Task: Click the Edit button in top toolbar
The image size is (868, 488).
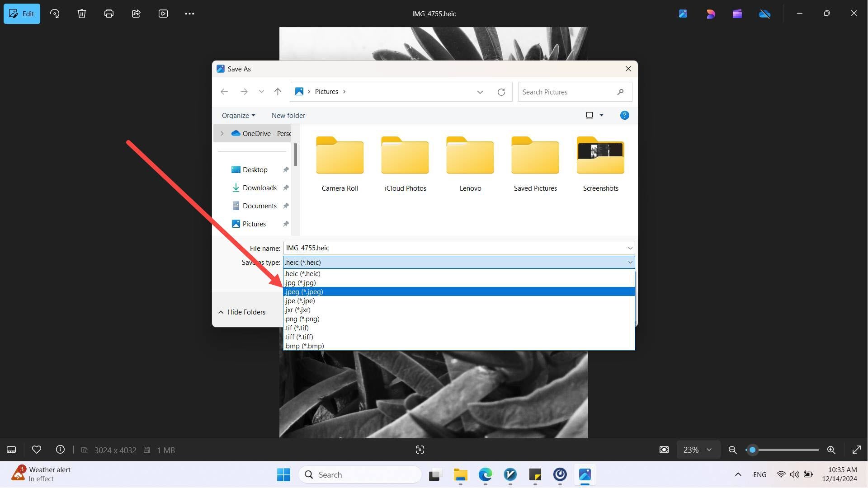Action: coord(22,13)
